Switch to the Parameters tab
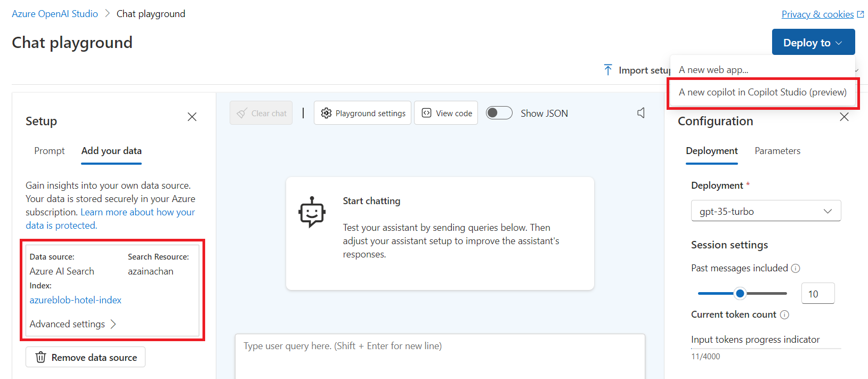This screenshot has width=868, height=379. coord(777,151)
